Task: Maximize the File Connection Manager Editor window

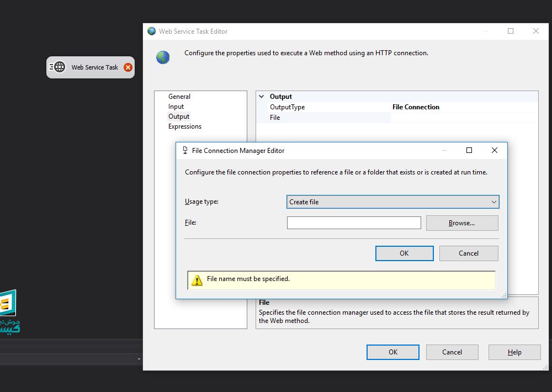Action: [469, 150]
